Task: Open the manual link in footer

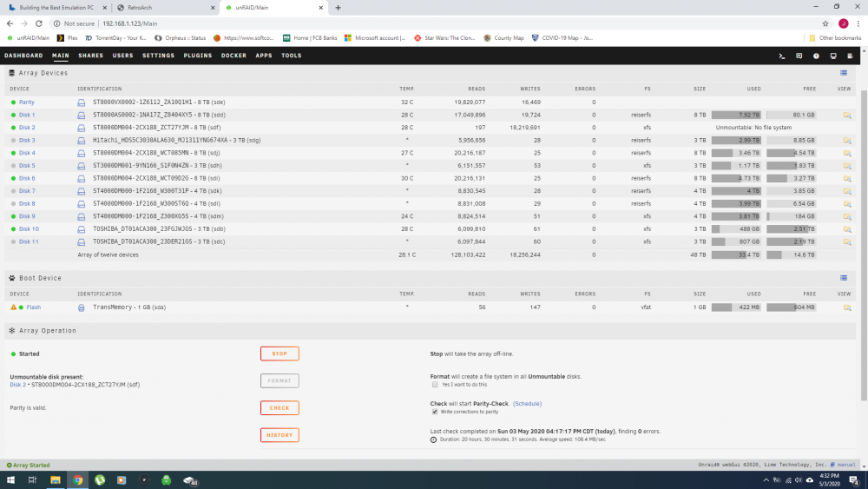Action: (846, 466)
